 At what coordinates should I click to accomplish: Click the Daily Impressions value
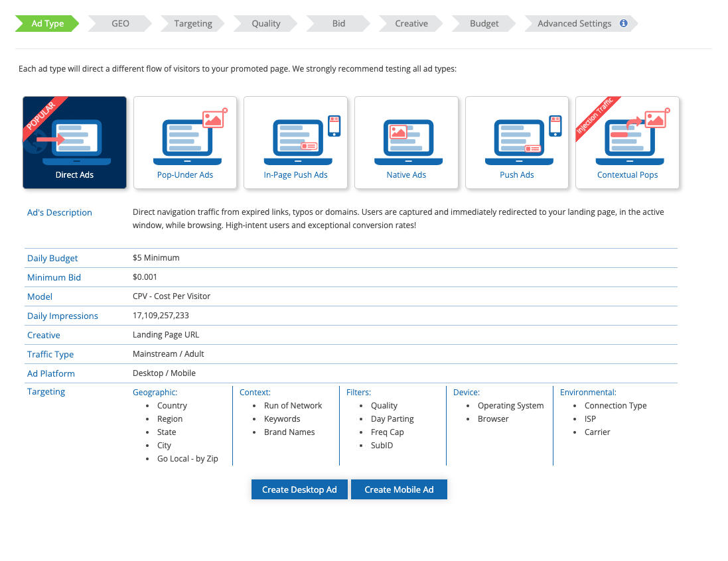pos(161,316)
